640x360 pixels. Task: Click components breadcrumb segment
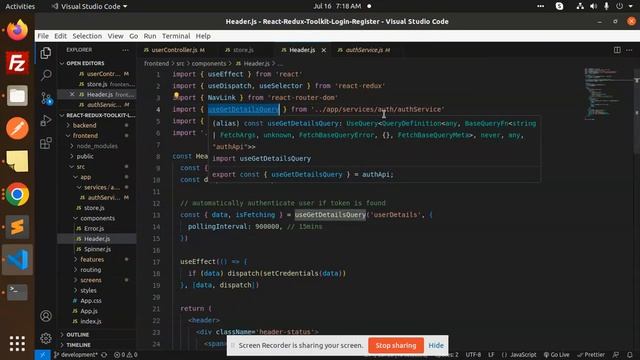[x=209, y=64]
